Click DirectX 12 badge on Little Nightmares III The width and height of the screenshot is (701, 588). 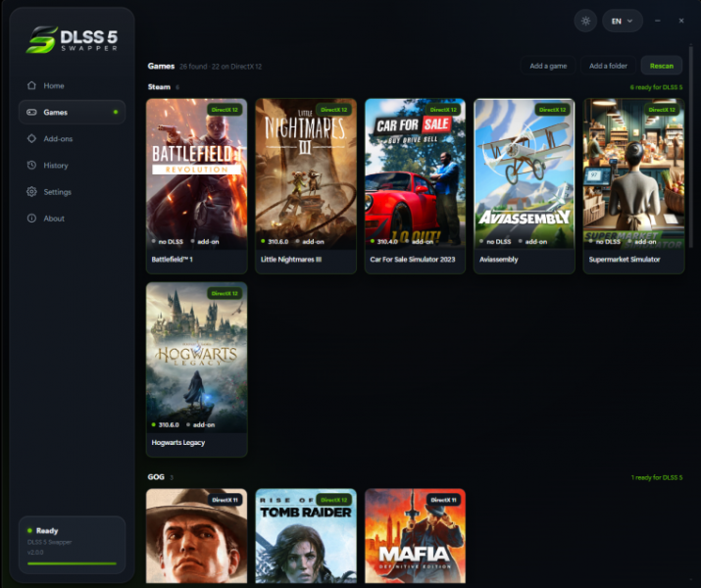click(x=333, y=110)
